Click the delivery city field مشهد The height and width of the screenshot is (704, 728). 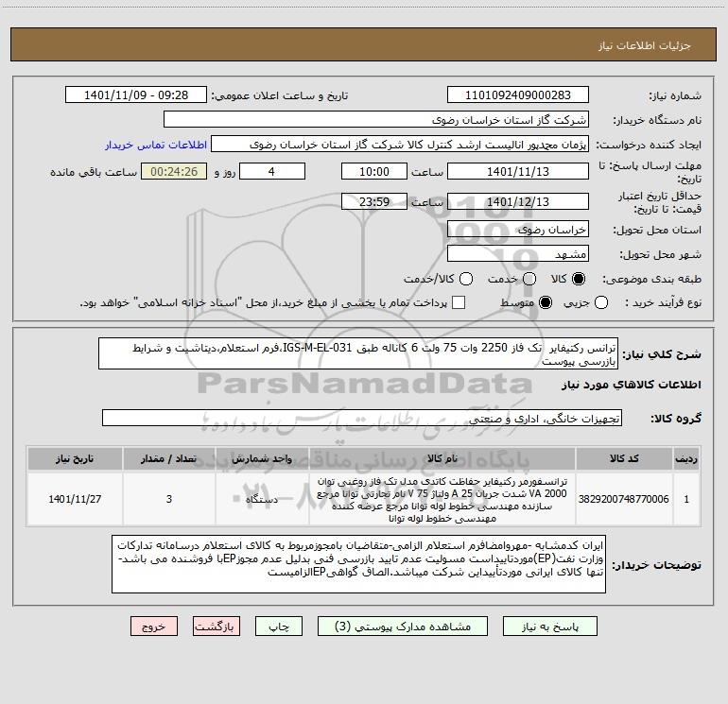click(x=518, y=253)
